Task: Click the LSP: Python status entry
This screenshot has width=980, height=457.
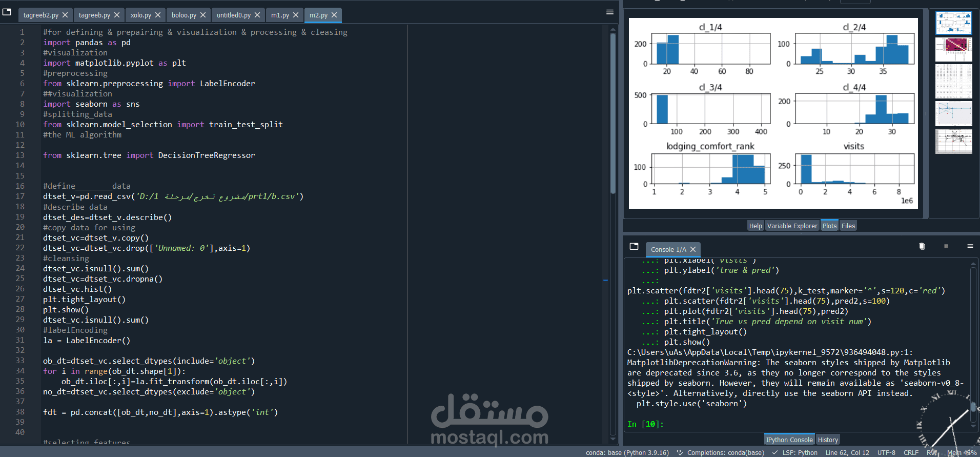Action: click(795, 452)
